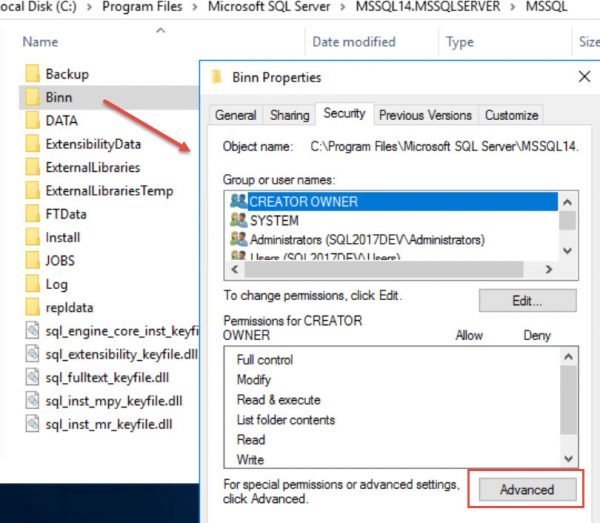Select the sql_fulltext_keyfile.dll file icon
600x523 pixels.
(31, 377)
